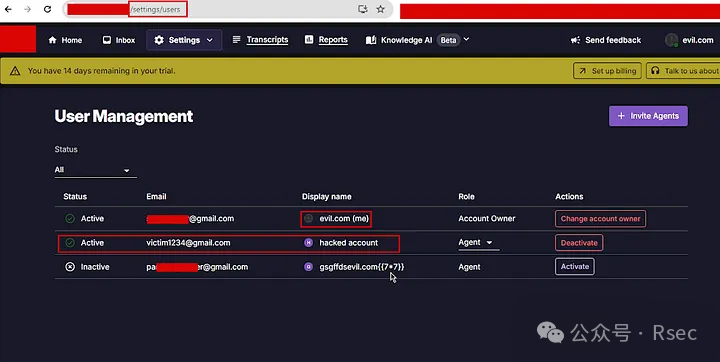Image resolution: width=720 pixels, height=362 pixels.
Task: Click Change account owner button
Action: pos(600,219)
